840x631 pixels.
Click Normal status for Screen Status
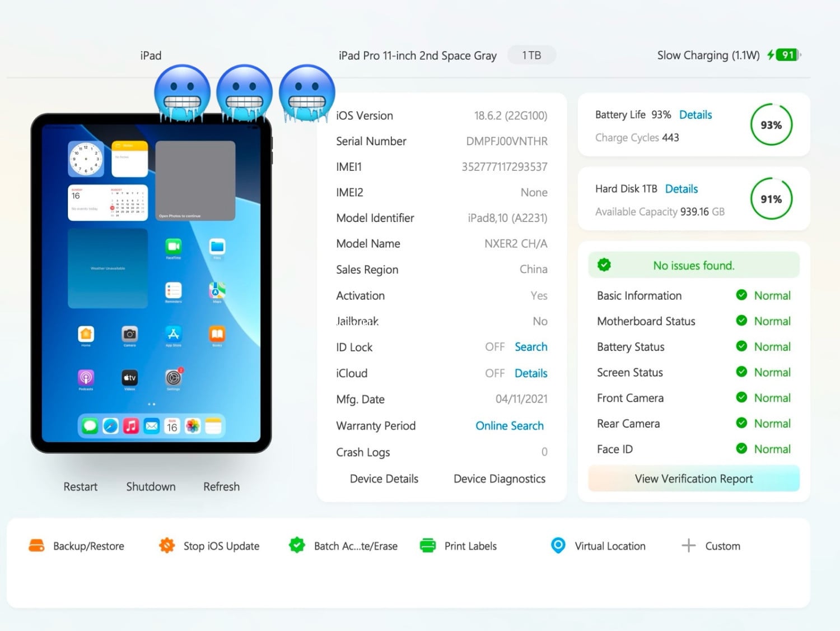[772, 372]
